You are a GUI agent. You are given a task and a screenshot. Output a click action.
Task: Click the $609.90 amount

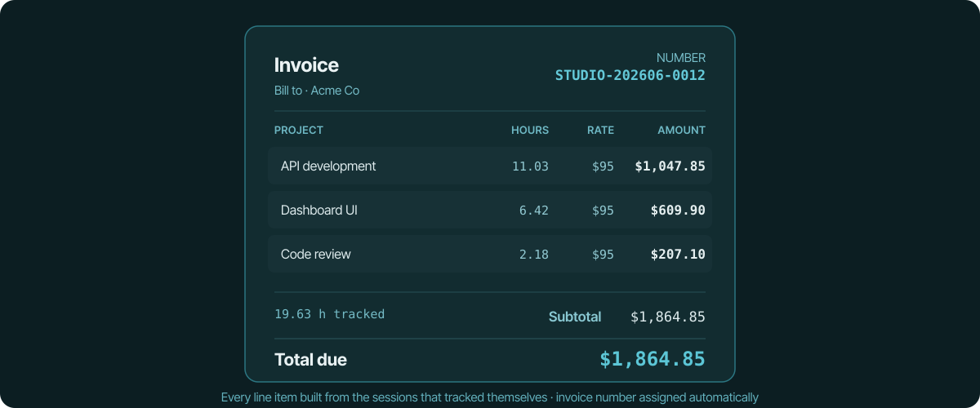678,211
